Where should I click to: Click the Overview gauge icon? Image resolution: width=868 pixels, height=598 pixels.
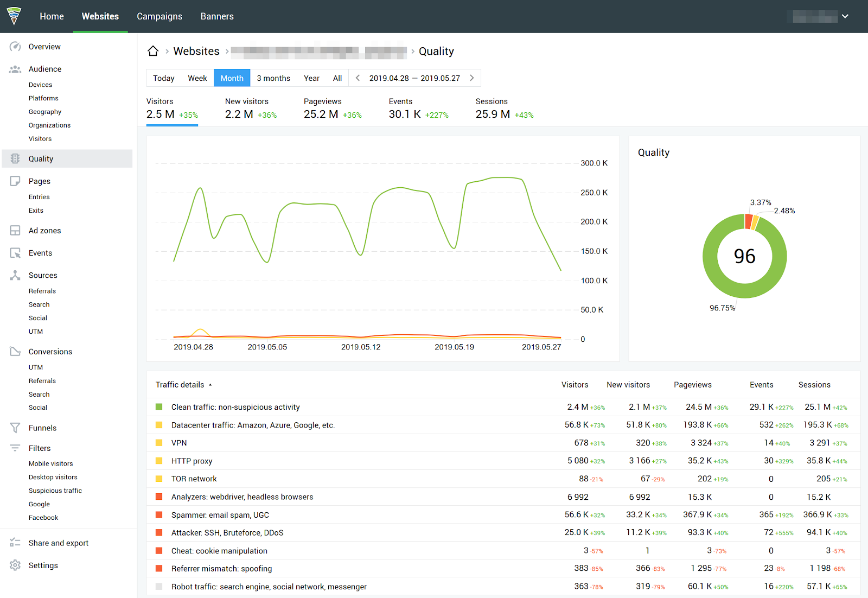pos(15,47)
